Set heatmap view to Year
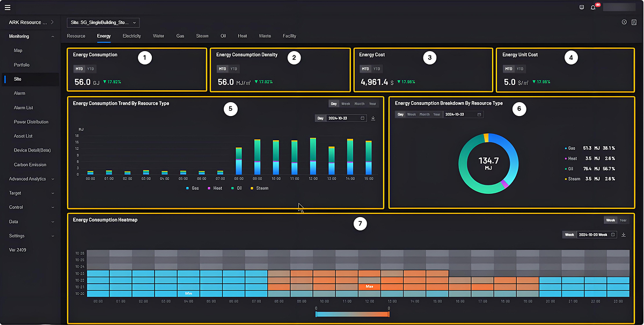This screenshot has width=644, height=325. [623, 220]
